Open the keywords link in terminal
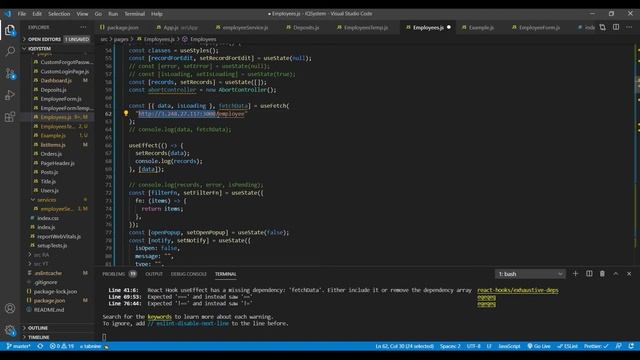Image resolution: width=640 pixels, height=360 pixels. 160,316
